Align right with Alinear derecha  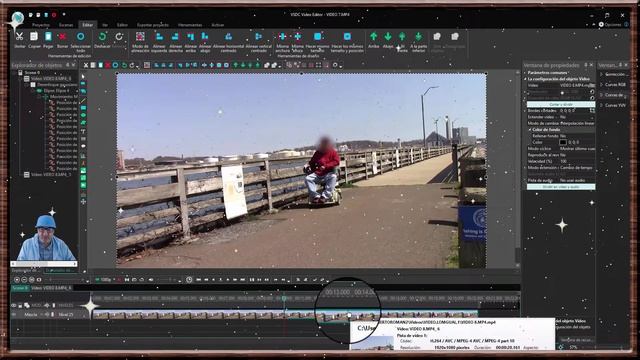(x=176, y=37)
